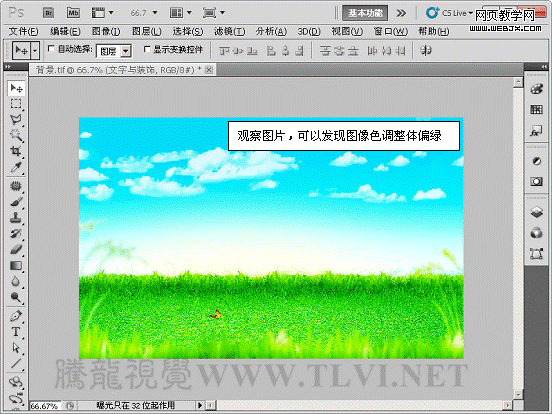Select the Brush tool

tap(16, 202)
